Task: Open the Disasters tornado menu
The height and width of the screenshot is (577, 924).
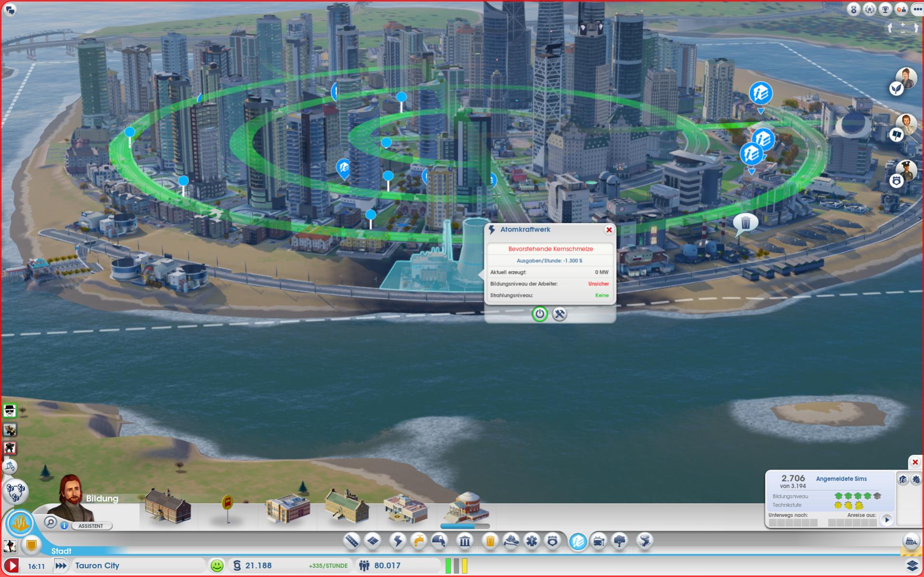Action: (x=644, y=541)
